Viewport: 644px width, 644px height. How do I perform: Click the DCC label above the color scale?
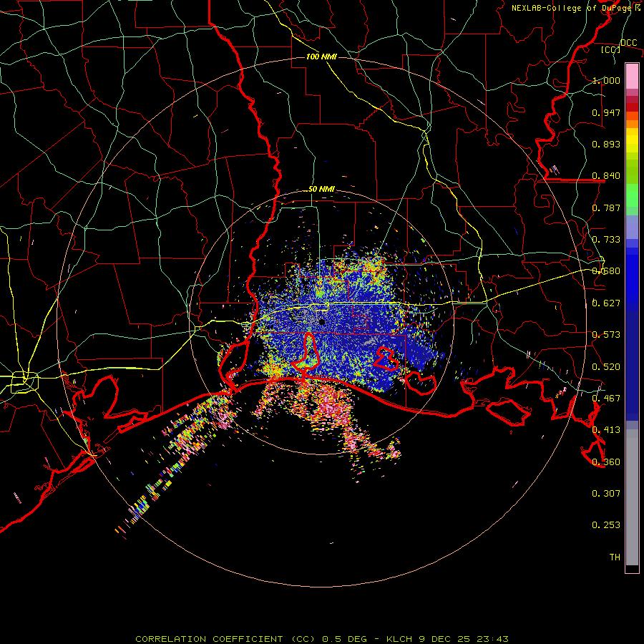pos(628,43)
